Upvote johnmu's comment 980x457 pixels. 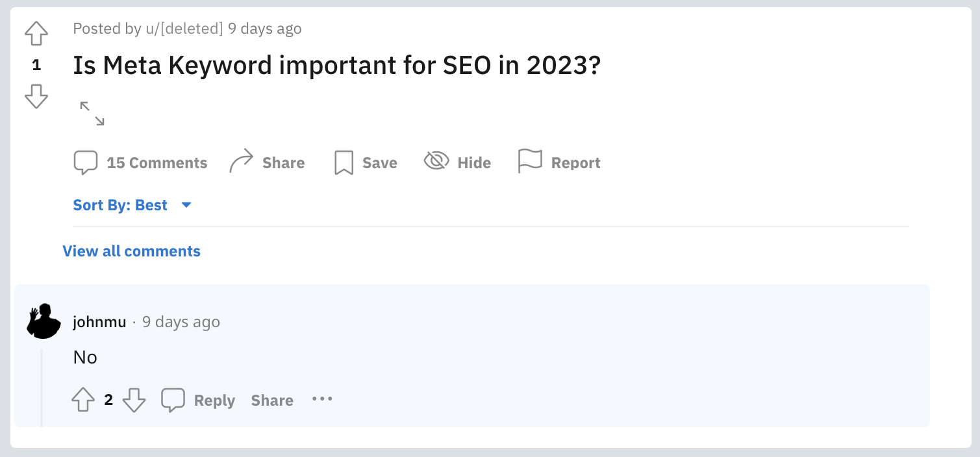coord(83,400)
